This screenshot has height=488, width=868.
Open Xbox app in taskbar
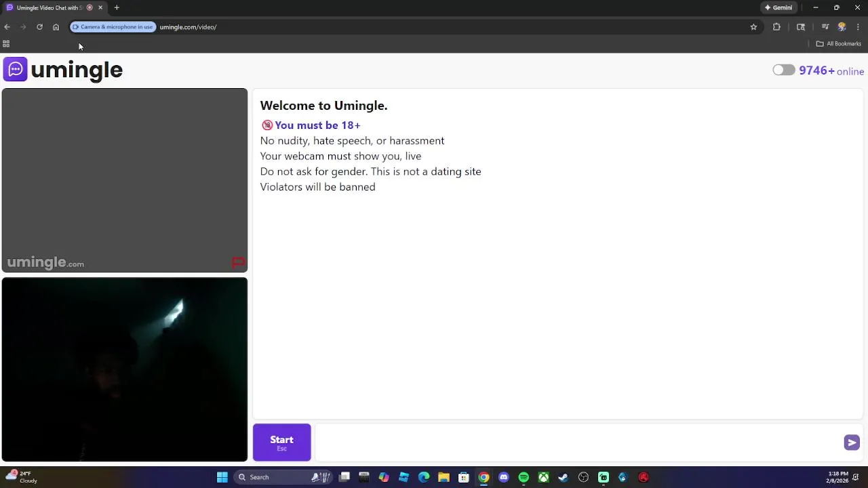pos(543,477)
